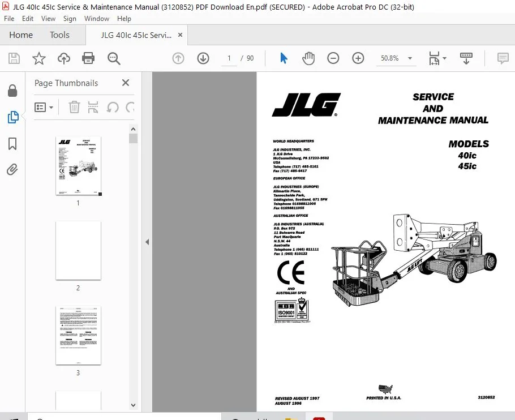This screenshot has width=515, height=420.
Task: Rotate page clockwise icon
Action: coord(130,107)
